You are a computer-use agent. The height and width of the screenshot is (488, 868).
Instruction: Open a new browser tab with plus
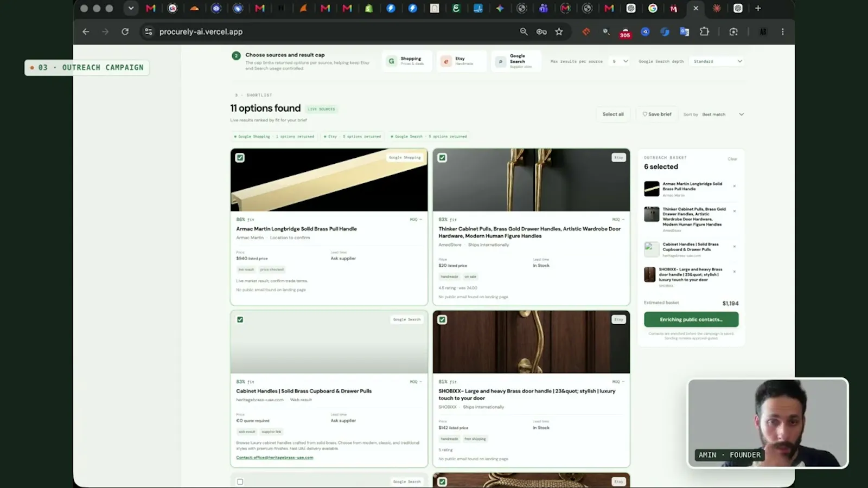(x=758, y=8)
